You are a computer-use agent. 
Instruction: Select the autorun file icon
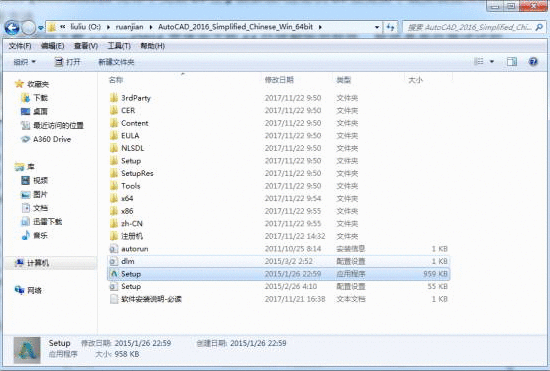(114, 249)
